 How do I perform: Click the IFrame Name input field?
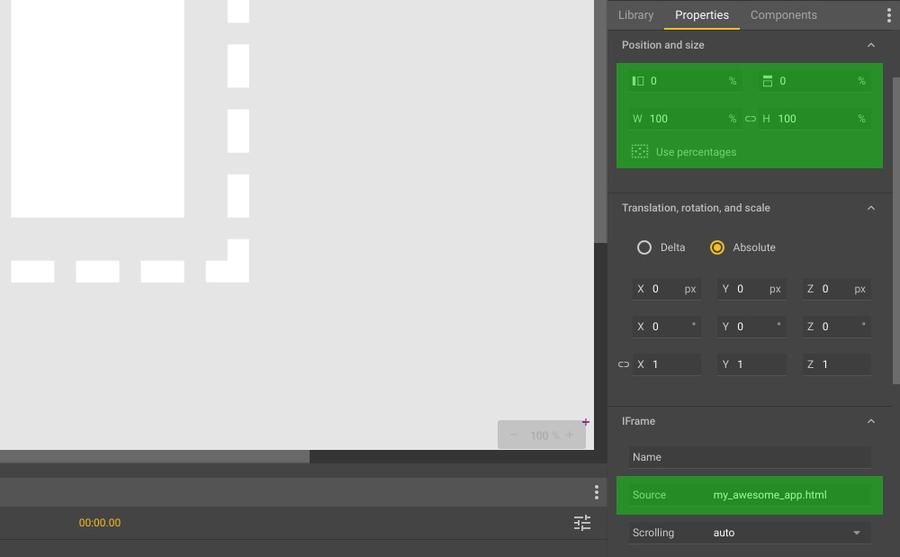(x=750, y=457)
